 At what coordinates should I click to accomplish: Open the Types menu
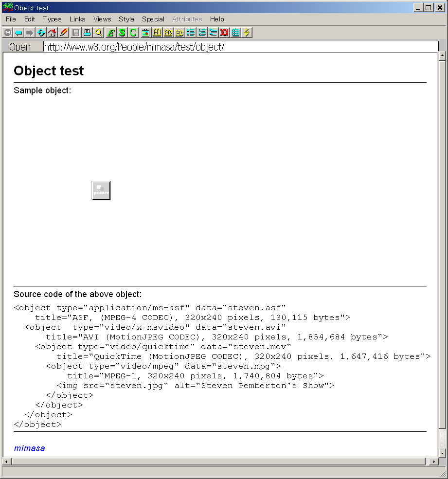[x=52, y=19]
